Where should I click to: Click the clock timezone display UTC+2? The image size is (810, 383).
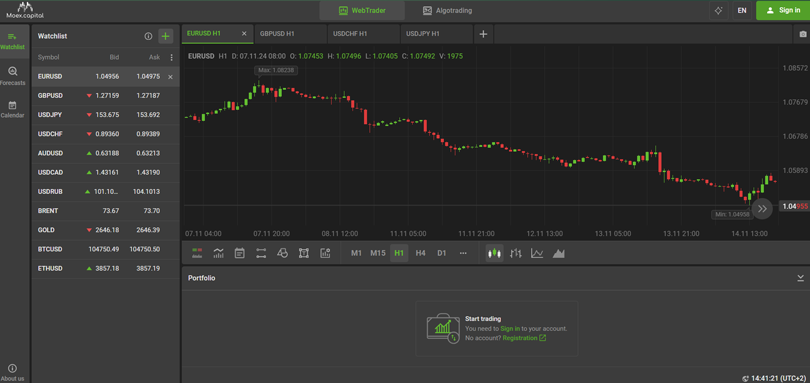(774, 378)
